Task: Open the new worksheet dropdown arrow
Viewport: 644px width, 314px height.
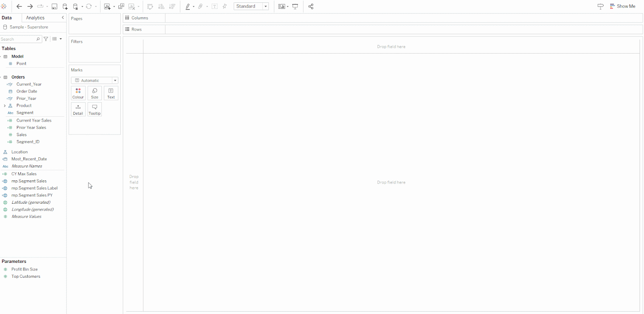Action: pyautogui.click(x=114, y=6)
